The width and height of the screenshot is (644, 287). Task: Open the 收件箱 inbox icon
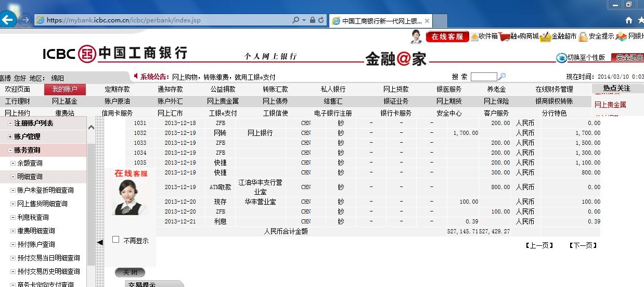[474, 36]
